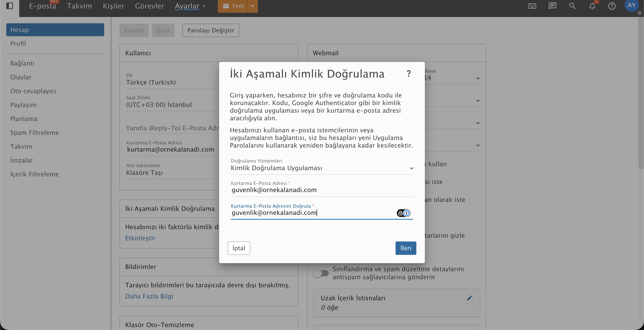Screen dimensions: 644x330
Task: Select Hesap in settings sidebar
Action: coord(55,30)
